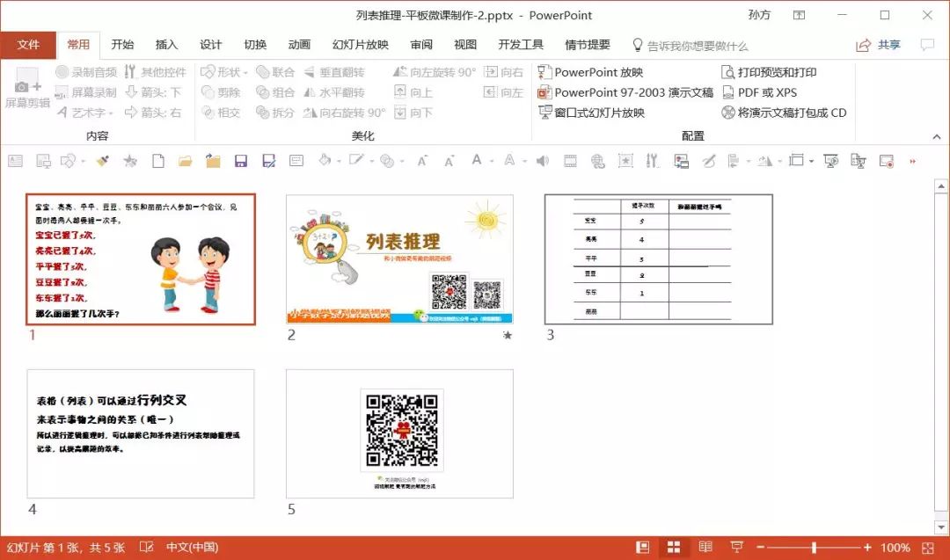Switch to the 幻灯片放映 tab
This screenshot has height=560, width=950.
[x=361, y=45]
